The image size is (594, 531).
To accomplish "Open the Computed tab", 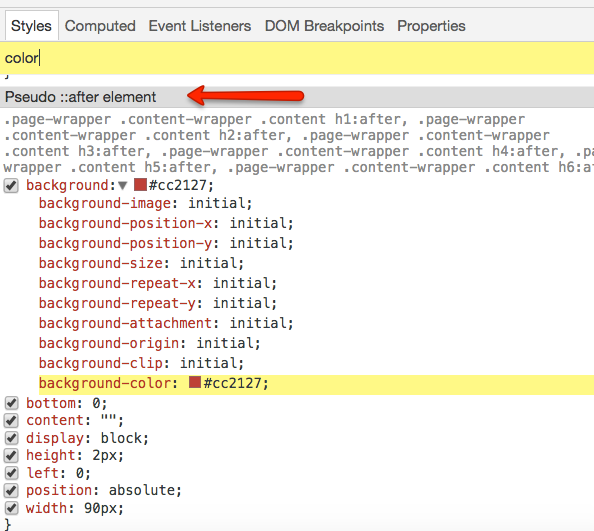I will coord(100,26).
